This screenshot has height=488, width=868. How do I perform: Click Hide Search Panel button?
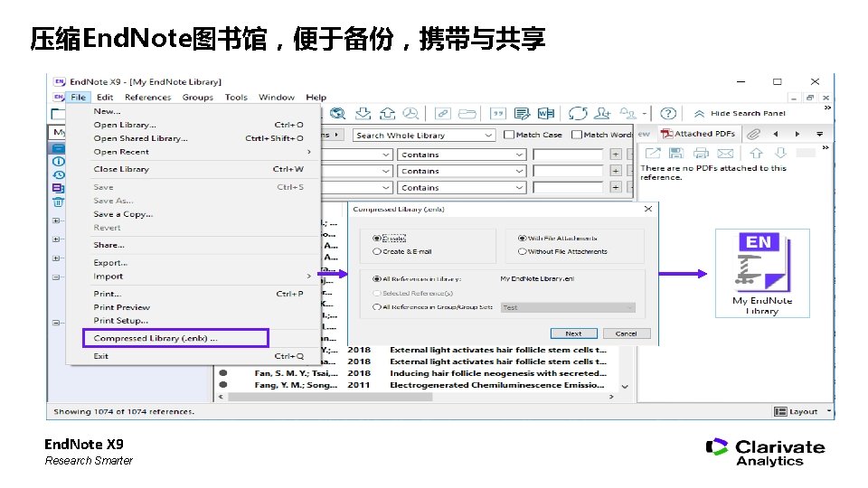(741, 114)
